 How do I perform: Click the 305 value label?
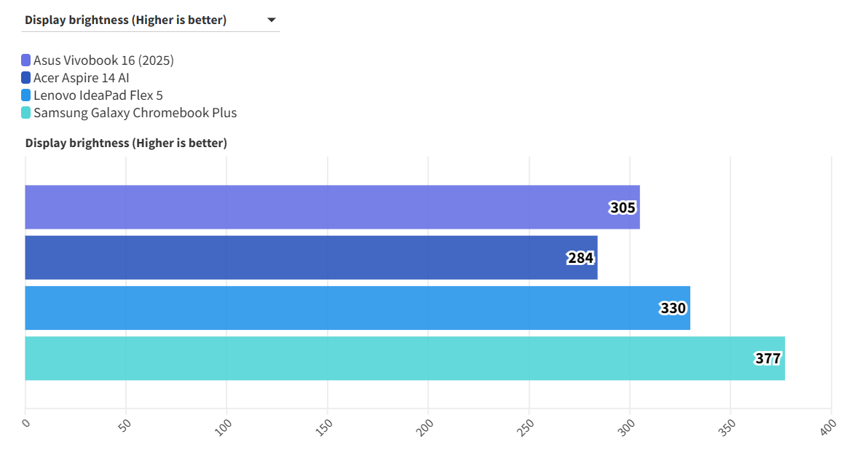pos(623,208)
